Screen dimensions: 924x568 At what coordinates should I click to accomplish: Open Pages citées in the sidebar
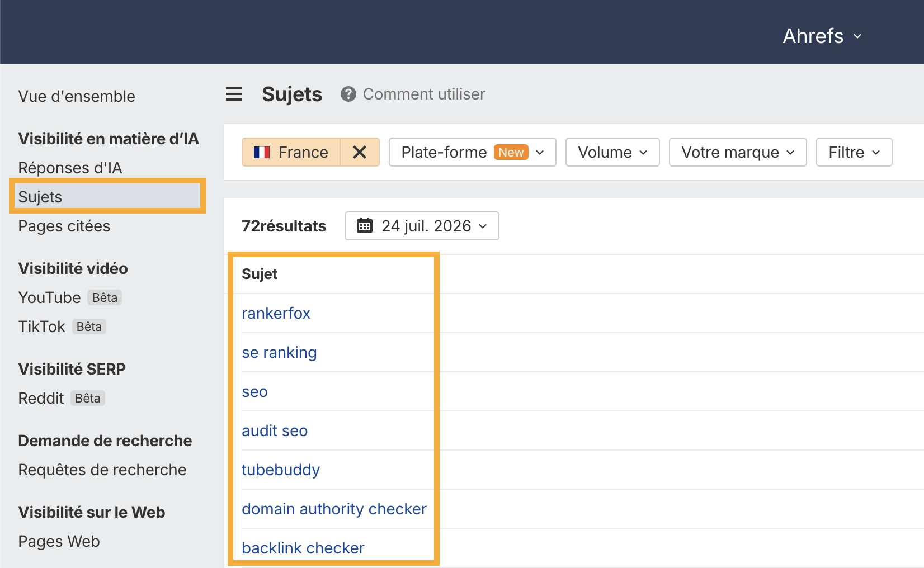point(64,226)
